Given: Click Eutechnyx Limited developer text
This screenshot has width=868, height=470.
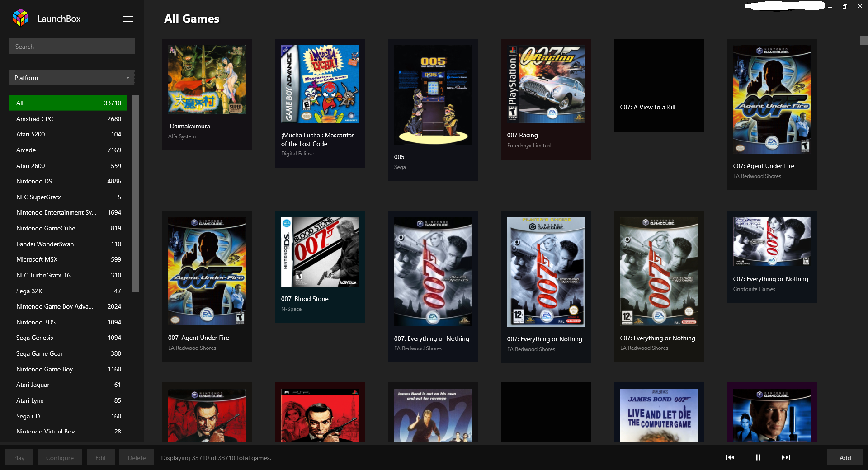Looking at the screenshot, I should (529, 146).
